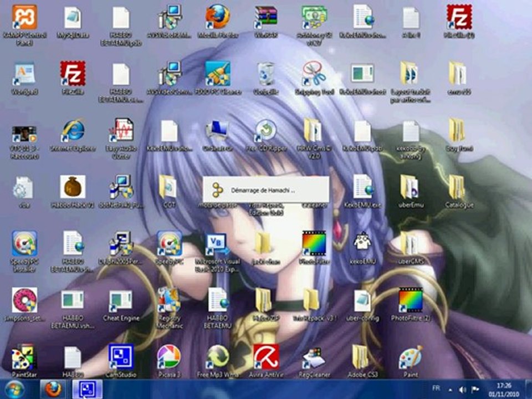This screenshot has height=399, width=532.
Task: Open the PhotoFiltre shortcut beside the kekoEMU icon
Action: [x=315, y=244]
